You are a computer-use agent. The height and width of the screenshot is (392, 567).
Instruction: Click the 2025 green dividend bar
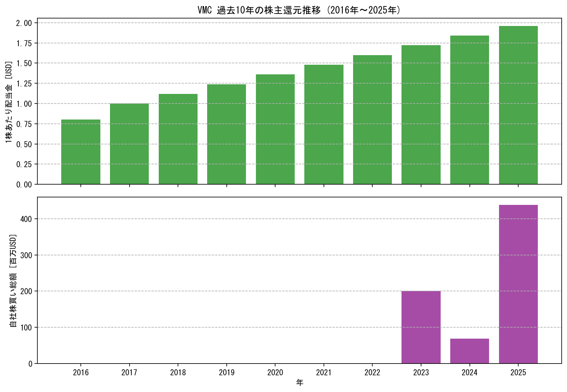518,105
